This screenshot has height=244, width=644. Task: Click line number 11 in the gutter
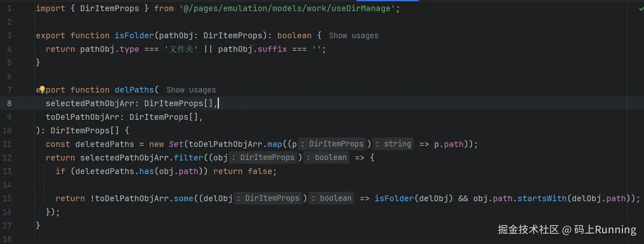point(7,144)
